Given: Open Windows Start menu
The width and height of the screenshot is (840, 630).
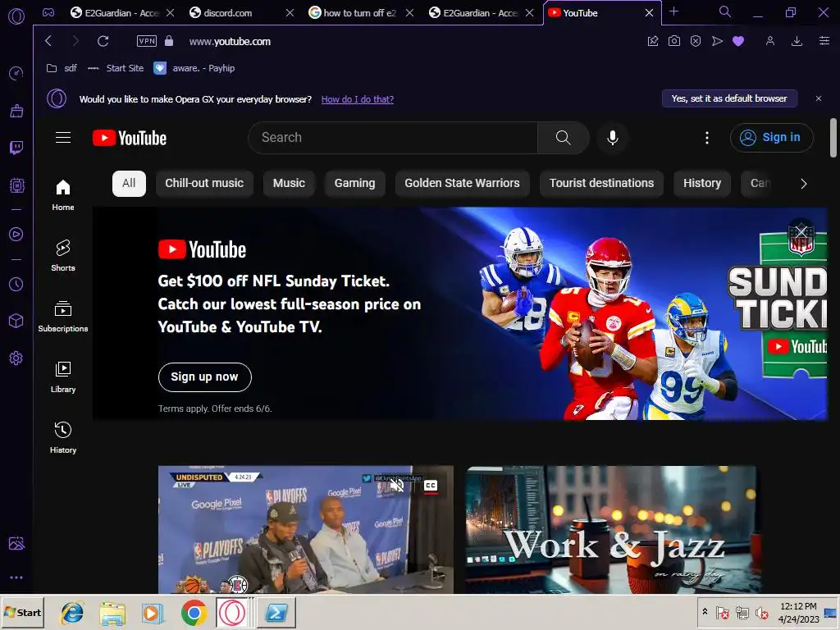Looking at the screenshot, I should (22, 612).
